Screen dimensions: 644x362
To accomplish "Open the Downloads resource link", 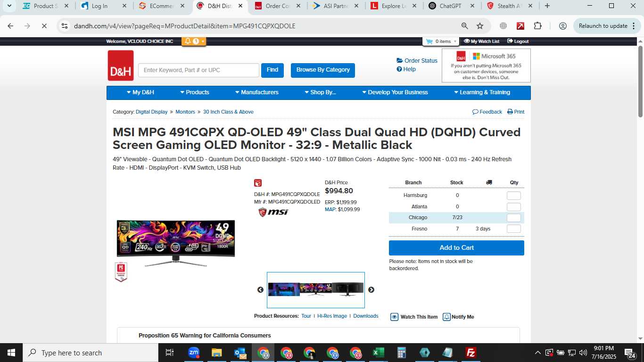I will pyautogui.click(x=366, y=316).
